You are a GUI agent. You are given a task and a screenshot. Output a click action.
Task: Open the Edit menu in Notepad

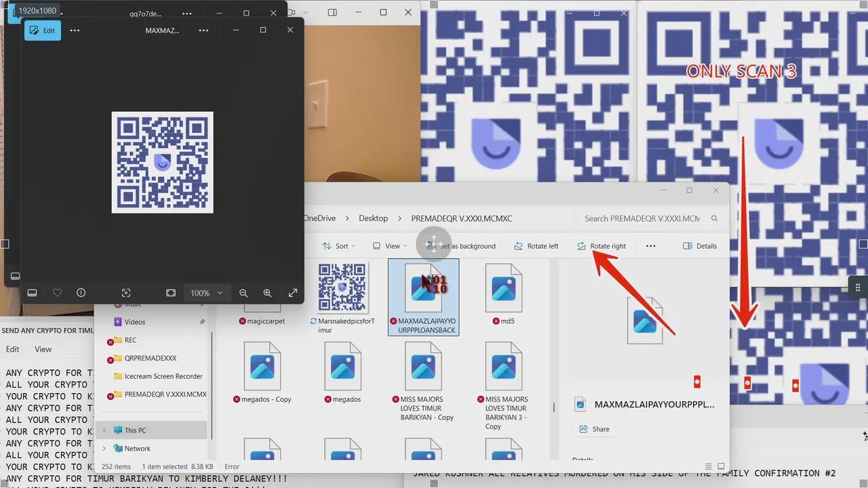point(12,349)
